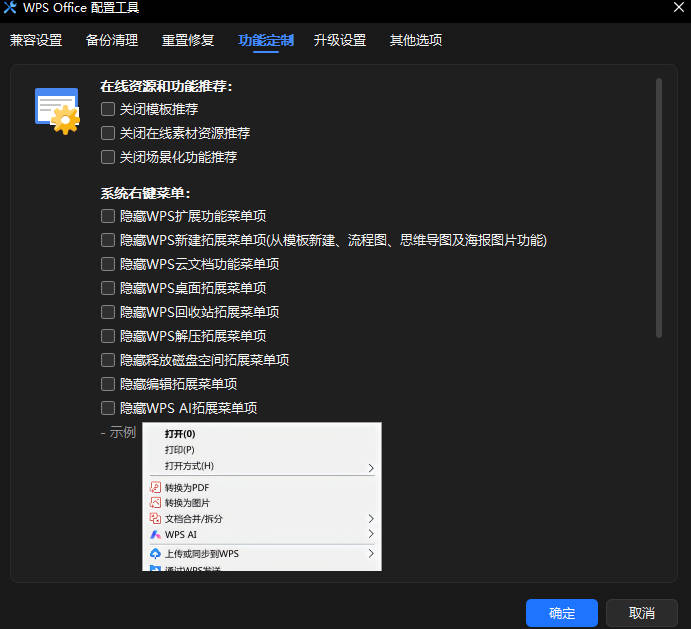Tick the 隐藏WPS AI拓展菜单项 checkbox

pos(108,408)
